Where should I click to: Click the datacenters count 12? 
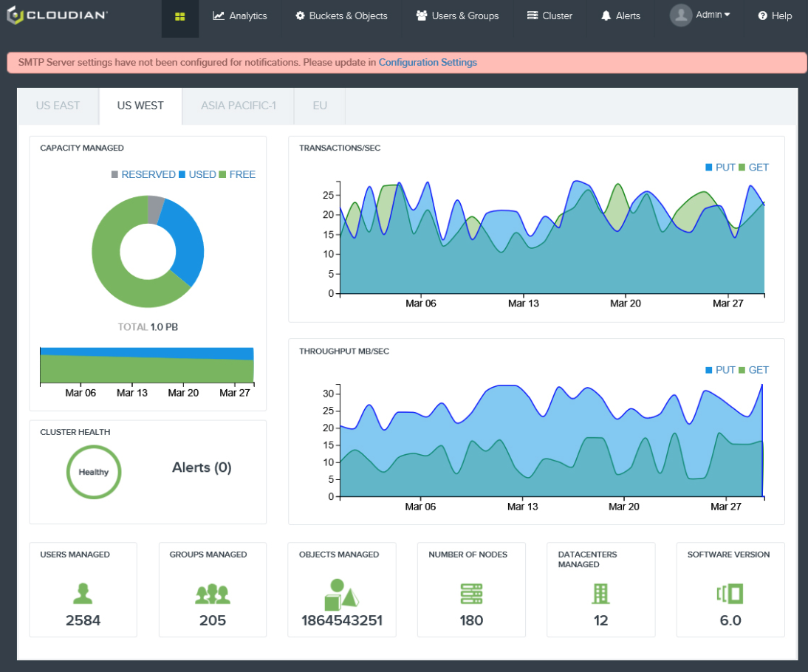pos(600,620)
